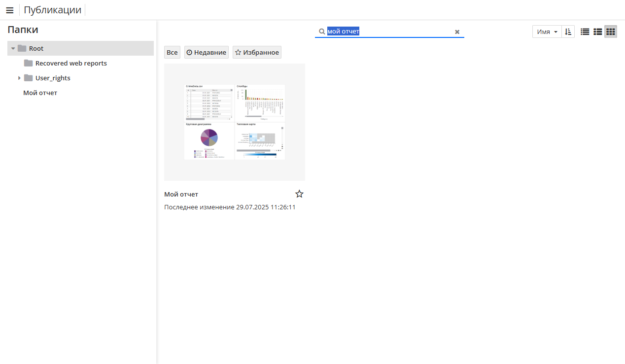Screen dimensions: 625x364
Task: Click the Root folder icon
Action: pos(22,48)
